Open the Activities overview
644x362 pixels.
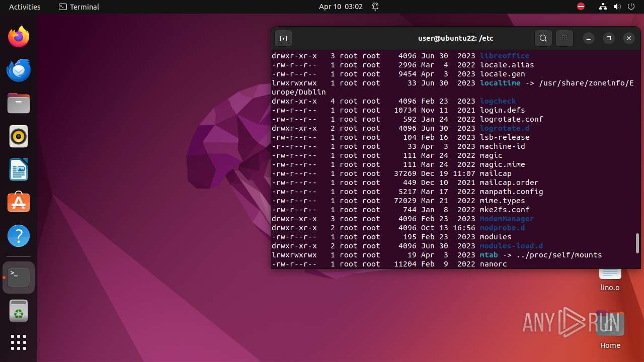pyautogui.click(x=25, y=7)
